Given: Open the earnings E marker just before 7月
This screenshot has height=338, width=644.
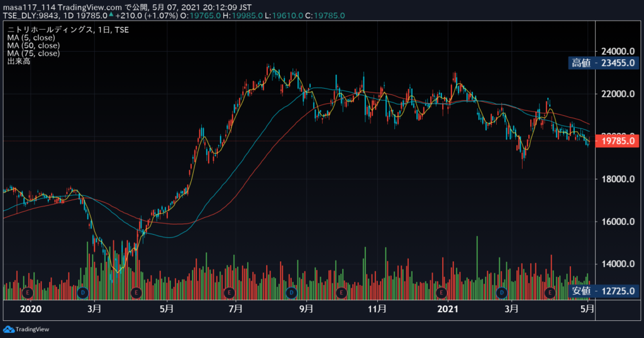Looking at the screenshot, I should point(229,293).
